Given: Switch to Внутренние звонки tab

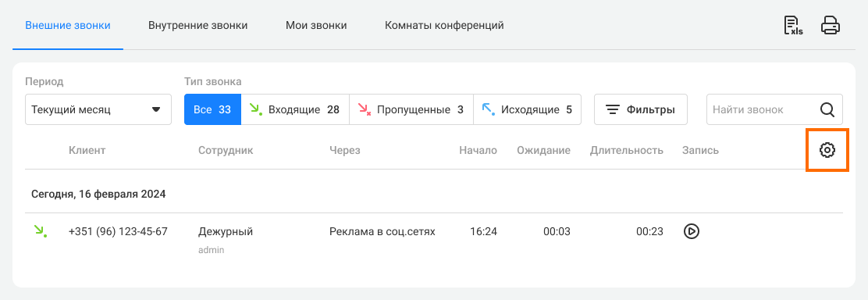Looking at the screenshot, I should pos(197,26).
